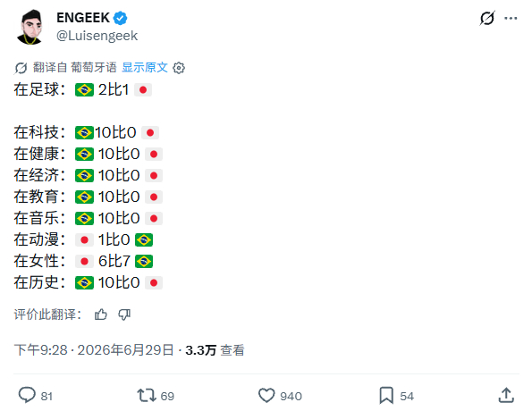Click the 3.3万 查看 view count
The width and height of the screenshot is (532, 411).
pyautogui.click(x=215, y=350)
